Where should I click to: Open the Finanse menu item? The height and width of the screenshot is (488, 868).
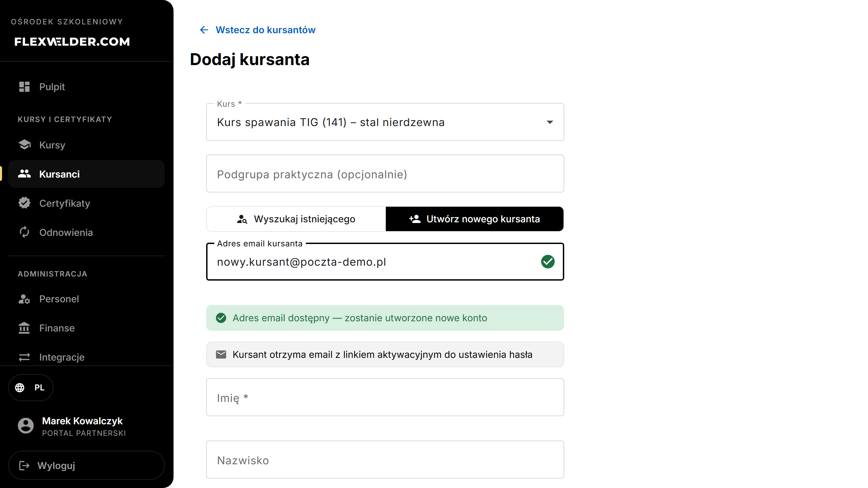pyautogui.click(x=86, y=328)
